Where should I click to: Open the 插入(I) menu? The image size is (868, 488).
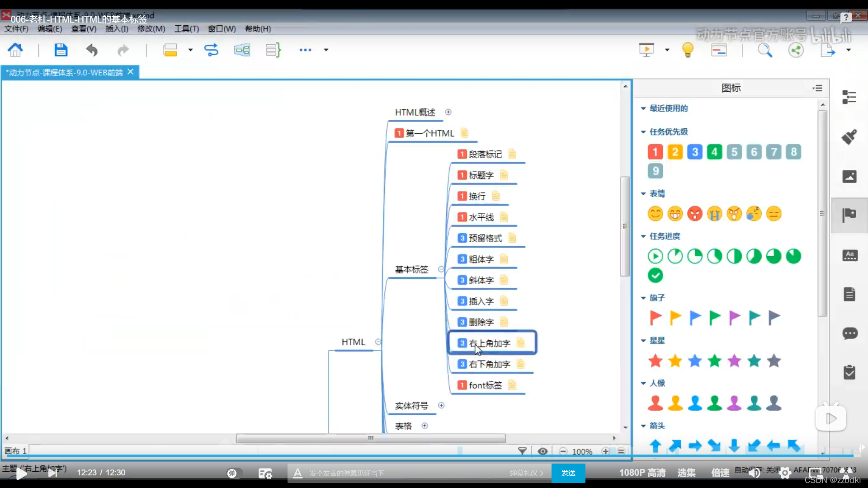[x=117, y=29]
